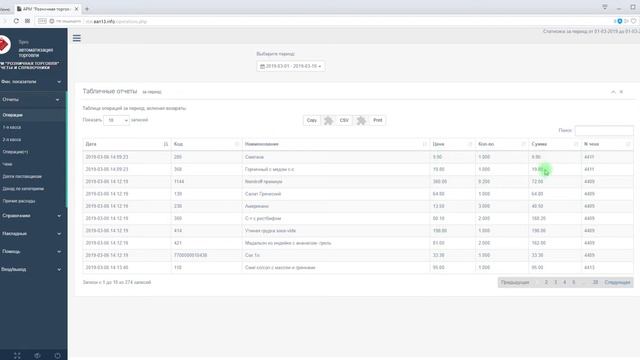Click the puzzle icon before Print
The width and height of the screenshot is (640, 360).
pyautogui.click(x=361, y=120)
